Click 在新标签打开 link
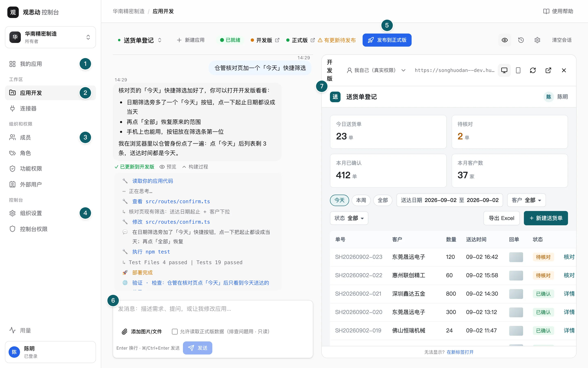The image size is (588, 368). (x=460, y=352)
